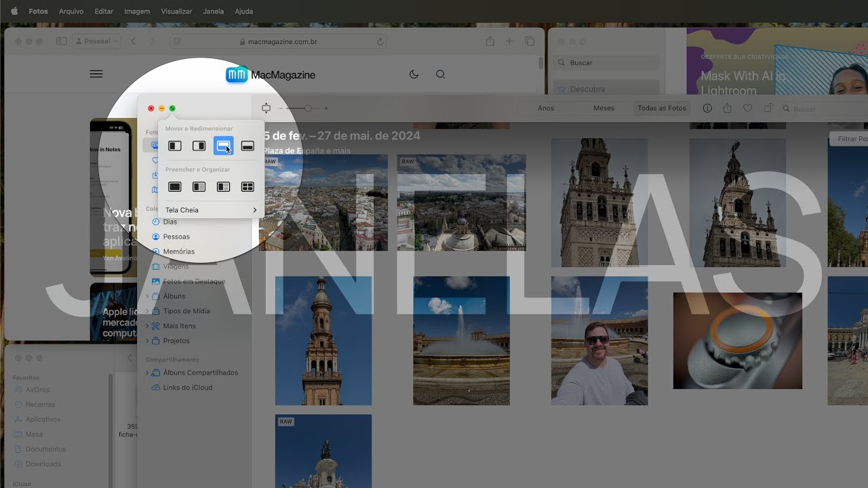This screenshot has width=868, height=488.
Task: Toggle the sidebar in the Safari window
Action: [x=61, y=41]
